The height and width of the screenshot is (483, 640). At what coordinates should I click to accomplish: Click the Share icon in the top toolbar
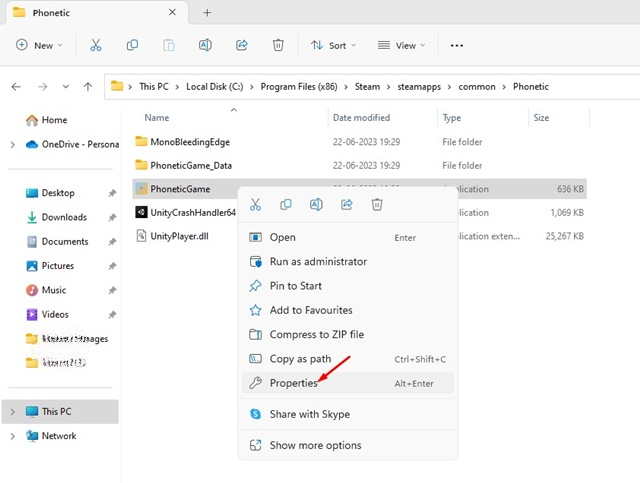242,45
